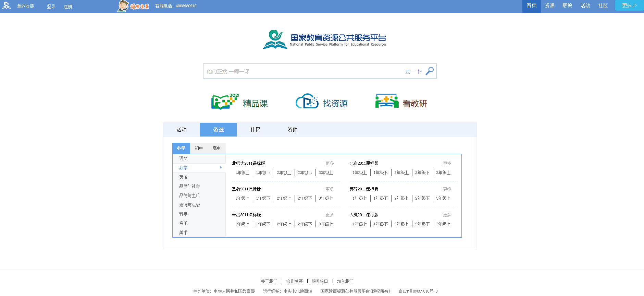Viewport: 644px width, 296px height.
Task: Click 更多 next to 苏教2011课标版
Action: [447, 189]
